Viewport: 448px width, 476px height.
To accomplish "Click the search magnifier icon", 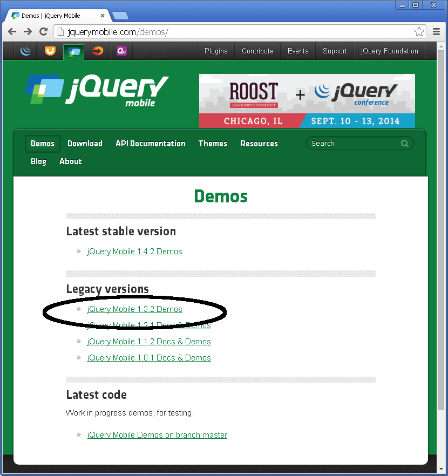I will [x=405, y=144].
